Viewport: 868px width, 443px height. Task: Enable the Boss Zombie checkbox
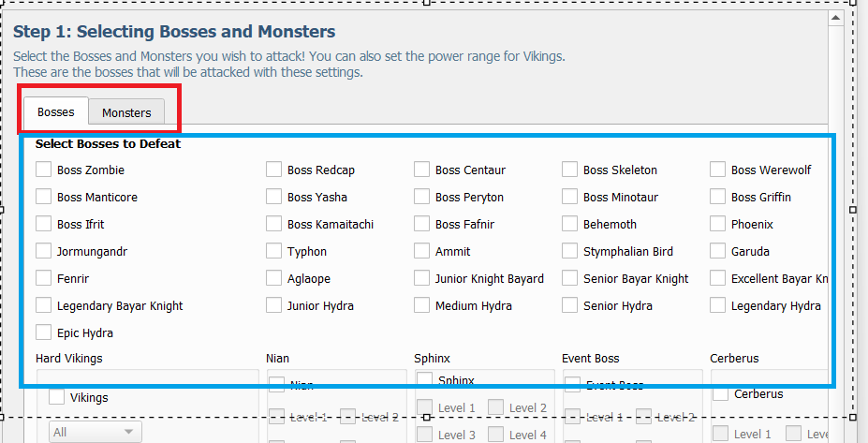point(44,170)
